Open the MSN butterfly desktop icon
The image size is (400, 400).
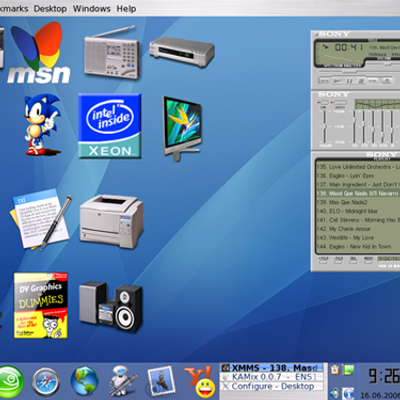pos(39,53)
